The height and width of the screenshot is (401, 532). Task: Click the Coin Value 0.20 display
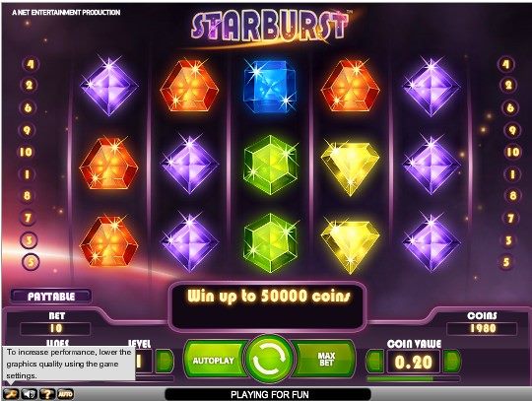[414, 362]
